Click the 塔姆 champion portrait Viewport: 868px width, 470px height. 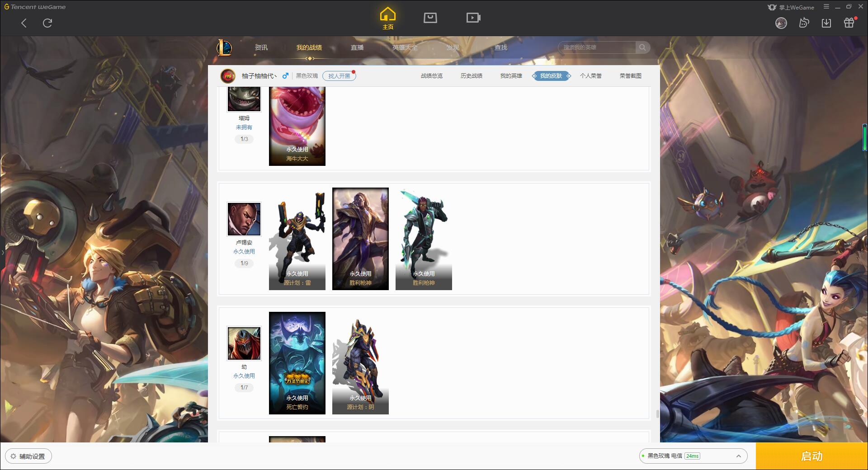244,99
